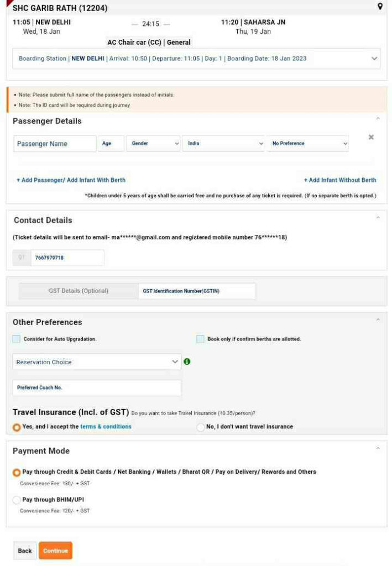Click the Passenger Name input field
This screenshot has width=392, height=566.
(55, 144)
